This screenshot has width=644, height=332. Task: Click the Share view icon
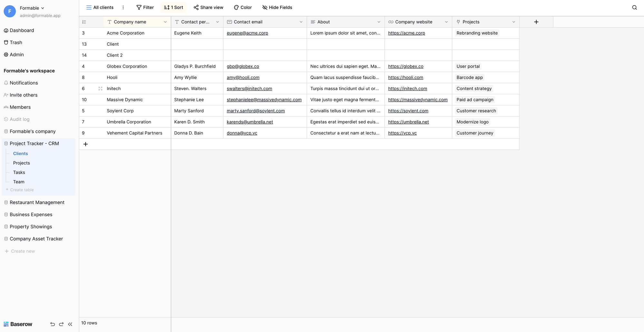196,7
